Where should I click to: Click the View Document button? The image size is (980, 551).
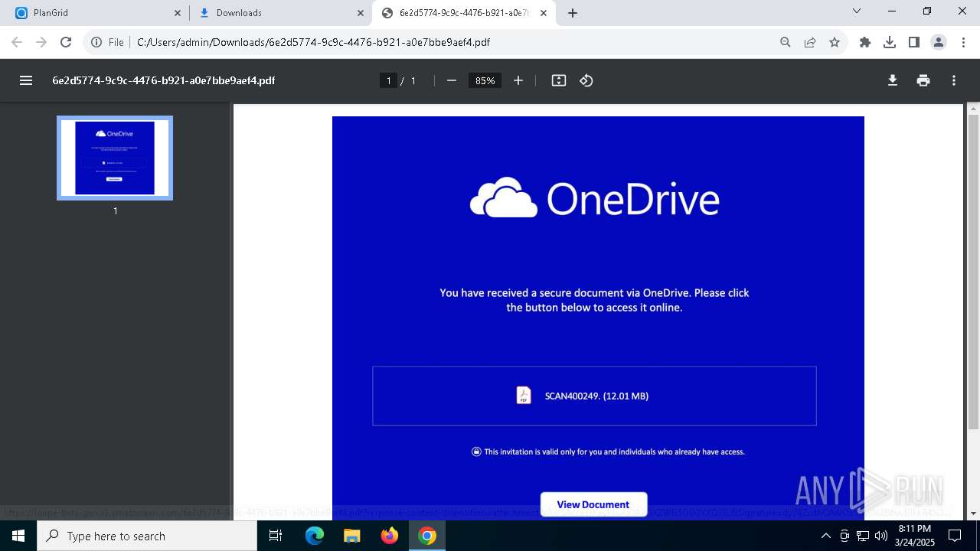[x=593, y=504]
